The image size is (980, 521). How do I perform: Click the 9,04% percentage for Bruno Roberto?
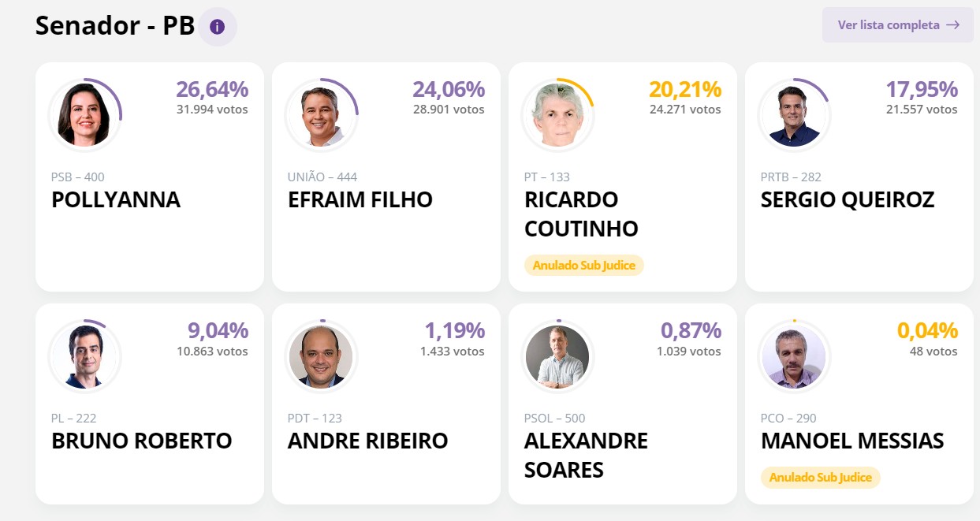pos(218,331)
